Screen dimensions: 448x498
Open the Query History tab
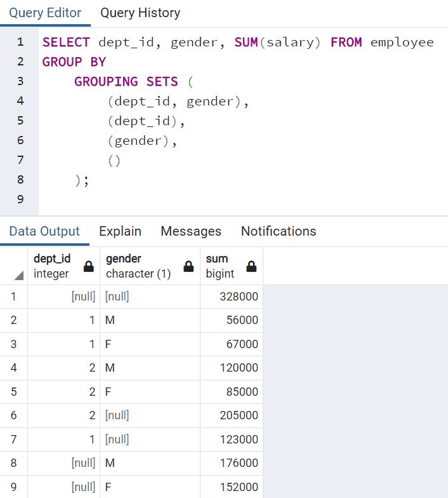(x=140, y=13)
